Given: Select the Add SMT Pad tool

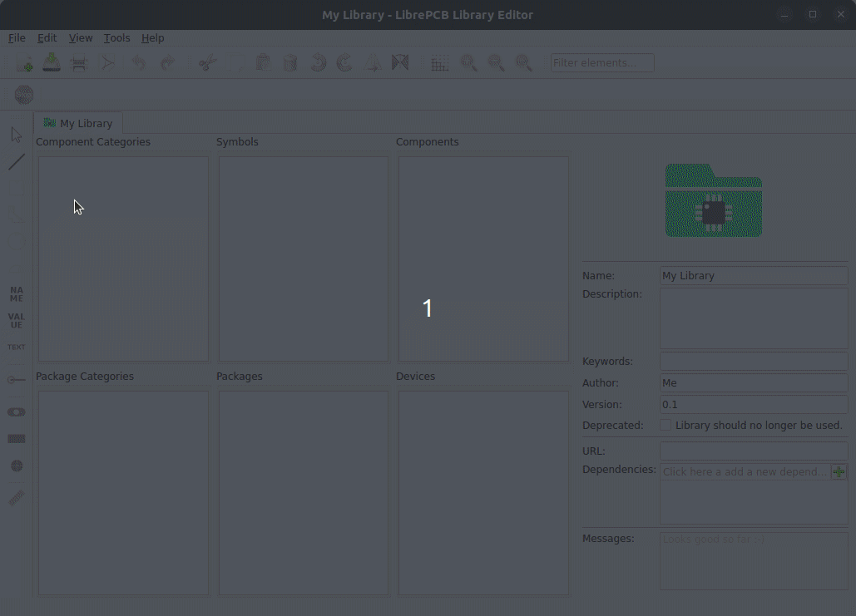Looking at the screenshot, I should pyautogui.click(x=17, y=439).
